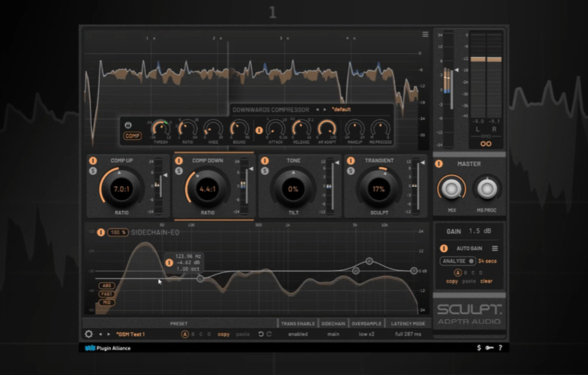Viewport: 588px width, 375px height.
Task: Open the settings gear in preset bar
Action: 89,334
